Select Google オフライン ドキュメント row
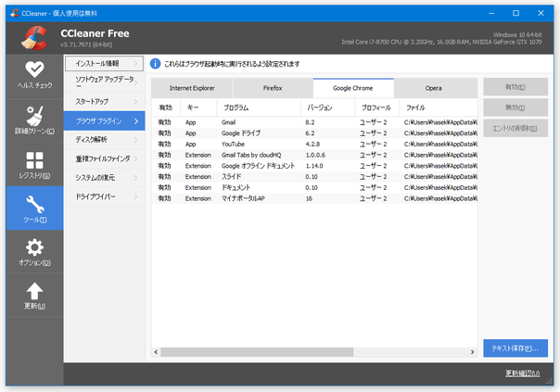The height and width of the screenshot is (392, 560). click(x=314, y=166)
